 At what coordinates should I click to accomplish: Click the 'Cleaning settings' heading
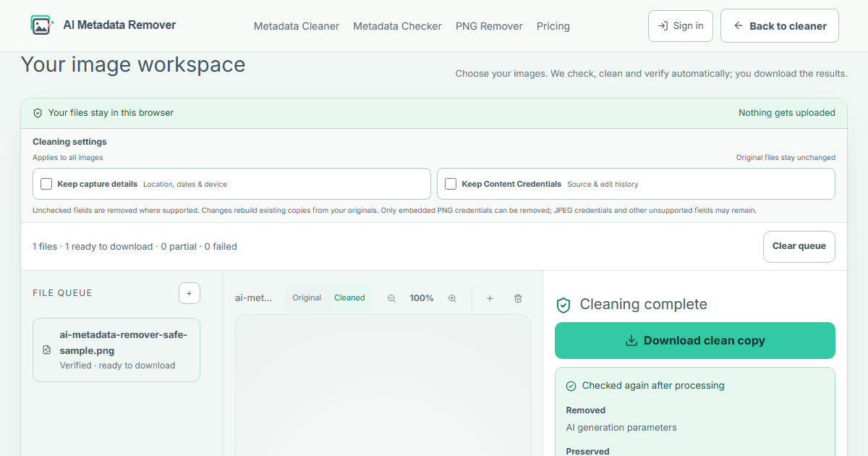(x=69, y=142)
